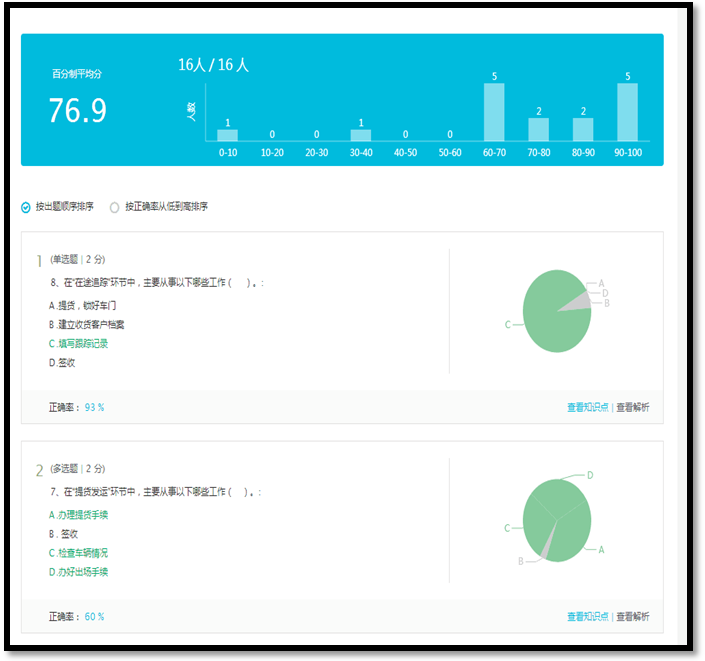
Task: Click the tall 90-100 score range bar
Action: tap(627, 111)
